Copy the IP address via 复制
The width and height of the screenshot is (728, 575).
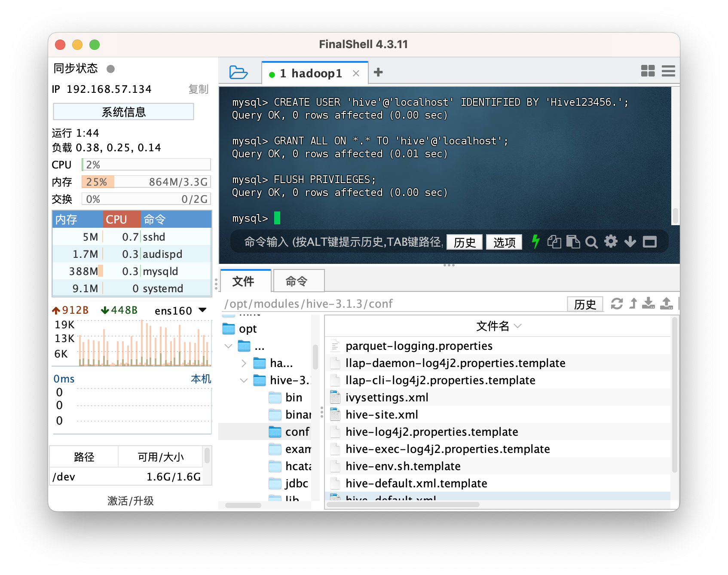click(198, 89)
